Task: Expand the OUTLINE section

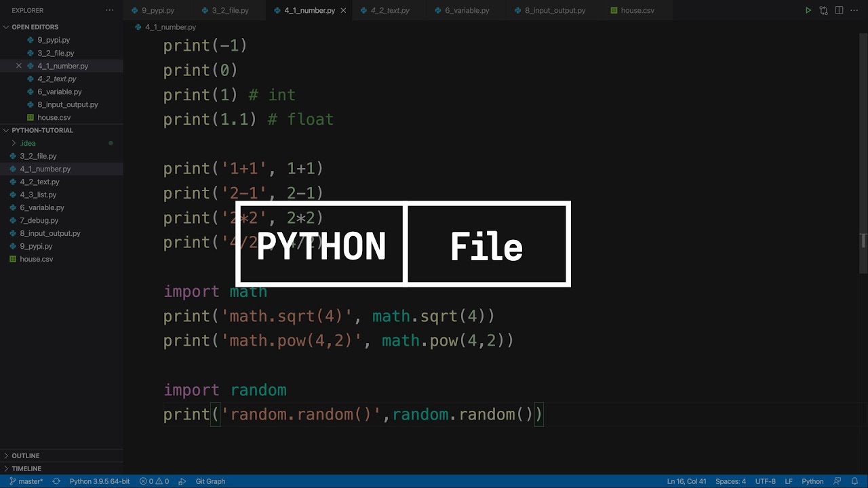Action: (x=61, y=455)
